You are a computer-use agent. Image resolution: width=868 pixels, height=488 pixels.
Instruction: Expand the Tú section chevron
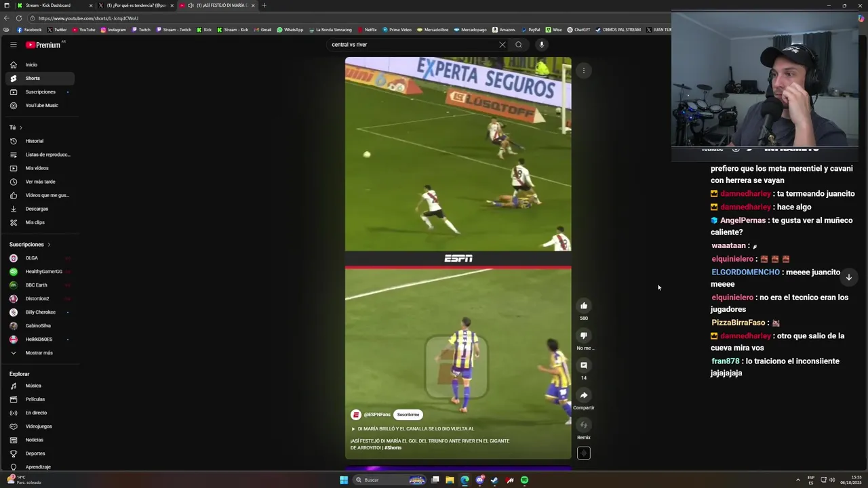[x=20, y=127]
